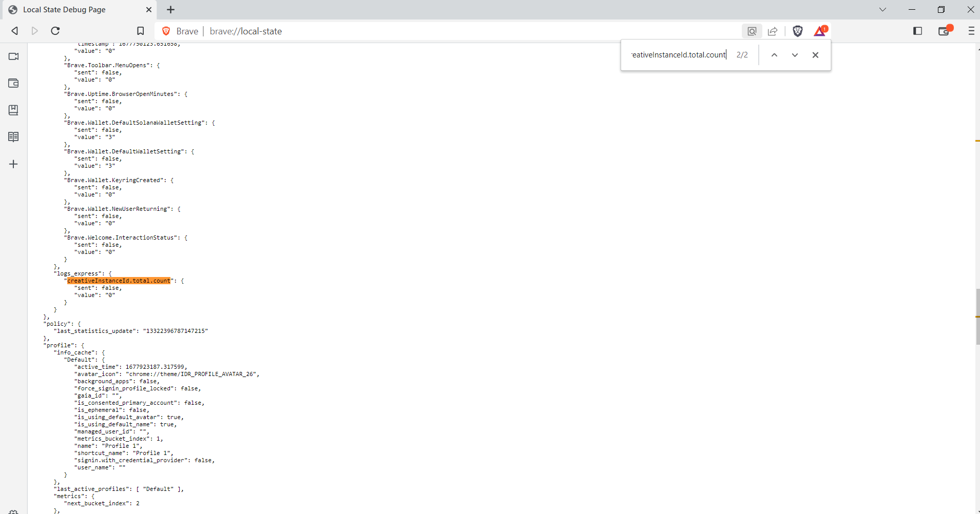Viewport: 980px width, 514px height.
Task: Bookmark this page via the star icon
Action: click(140, 31)
